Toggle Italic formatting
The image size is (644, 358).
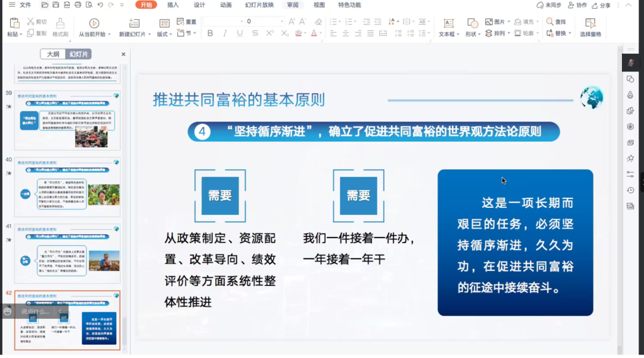(x=225, y=33)
